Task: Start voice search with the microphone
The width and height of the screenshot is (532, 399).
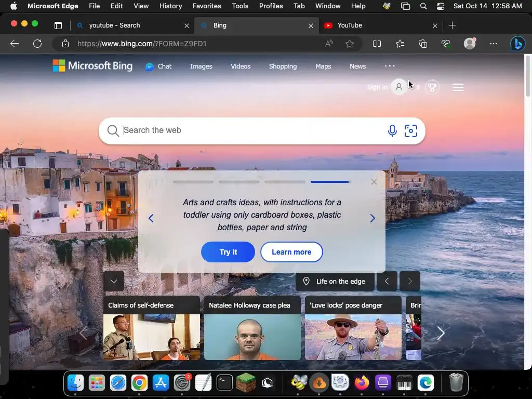Action: (392, 130)
